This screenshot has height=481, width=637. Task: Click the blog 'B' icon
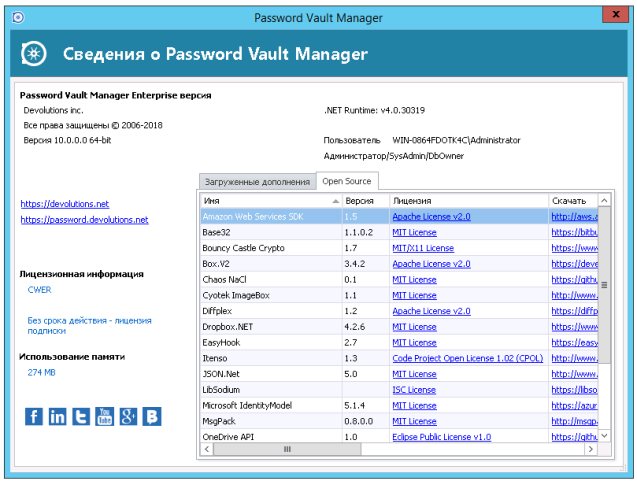coord(153,416)
